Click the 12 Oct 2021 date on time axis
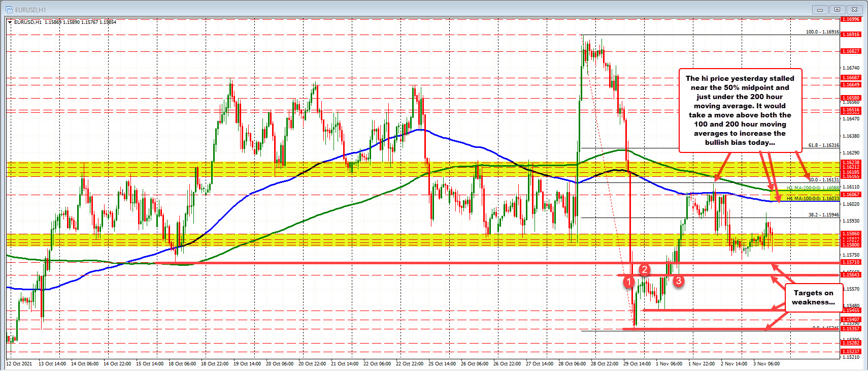The image size is (868, 371). pos(19,364)
